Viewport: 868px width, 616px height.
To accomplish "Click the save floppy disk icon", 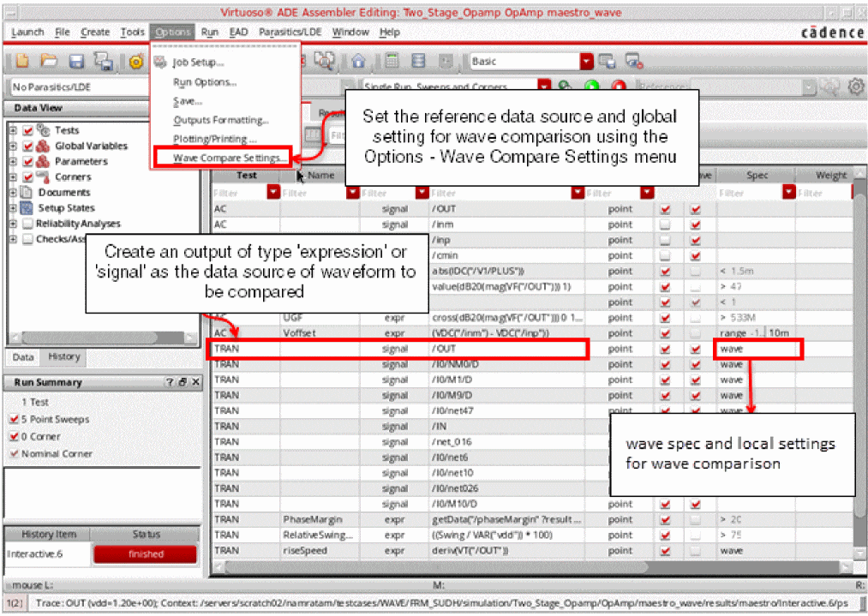I will 76,62.
